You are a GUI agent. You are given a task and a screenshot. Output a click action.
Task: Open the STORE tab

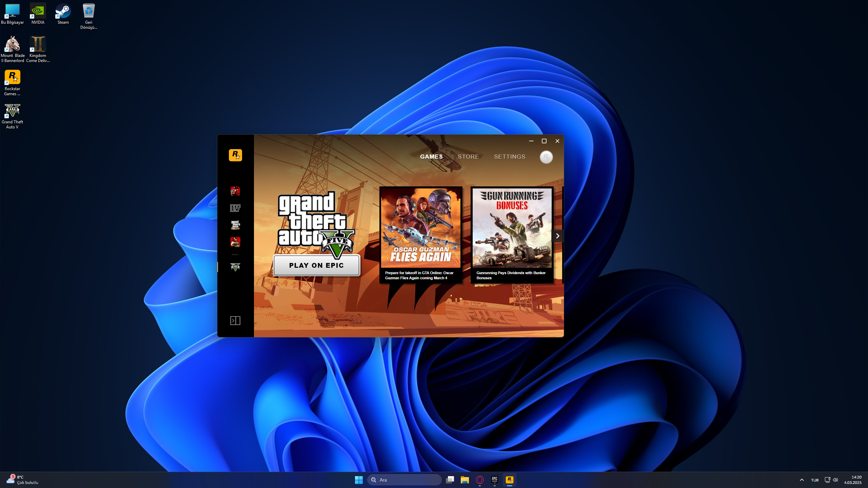pyautogui.click(x=468, y=157)
